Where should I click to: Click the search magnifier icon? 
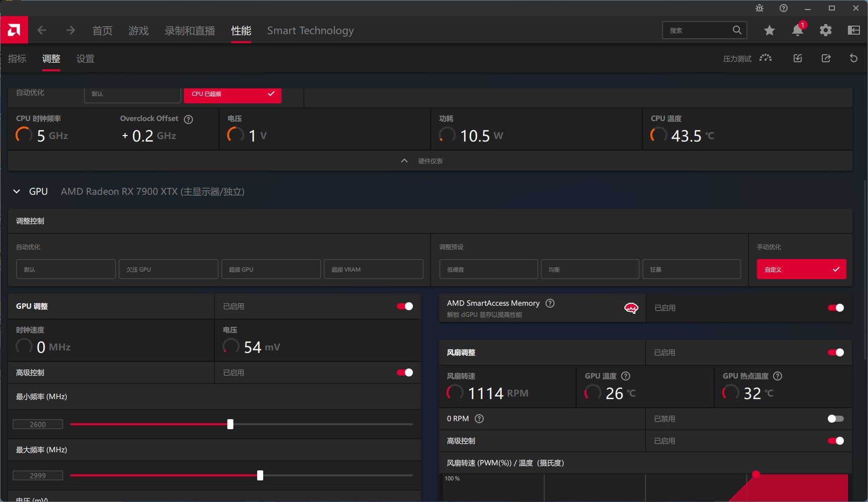(x=737, y=30)
